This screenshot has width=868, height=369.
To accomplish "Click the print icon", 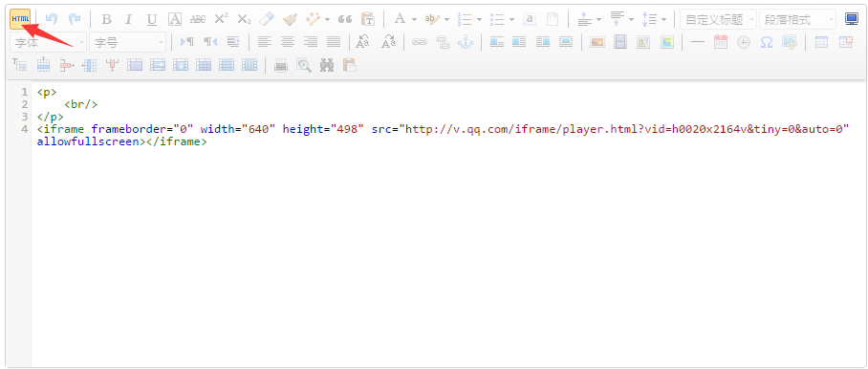I will 281,65.
